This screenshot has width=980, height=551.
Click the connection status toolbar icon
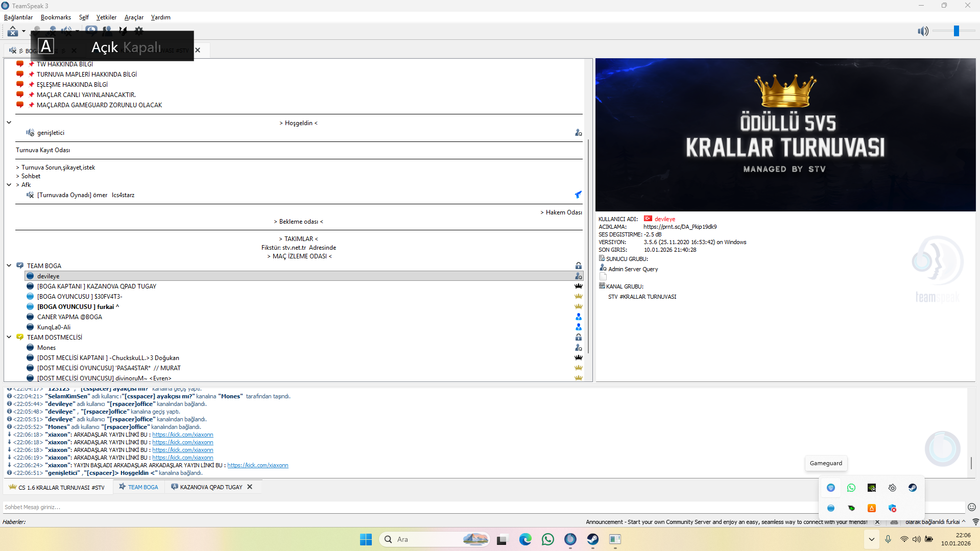click(13, 32)
